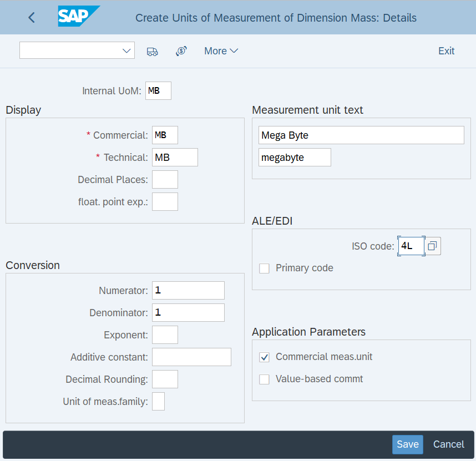Expand the More menu
476x461 pixels.
click(221, 51)
